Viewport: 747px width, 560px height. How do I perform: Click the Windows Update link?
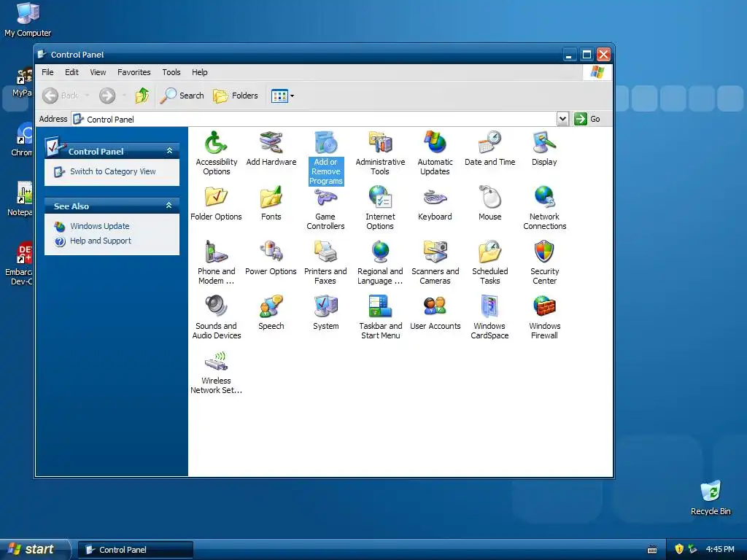[x=99, y=226]
